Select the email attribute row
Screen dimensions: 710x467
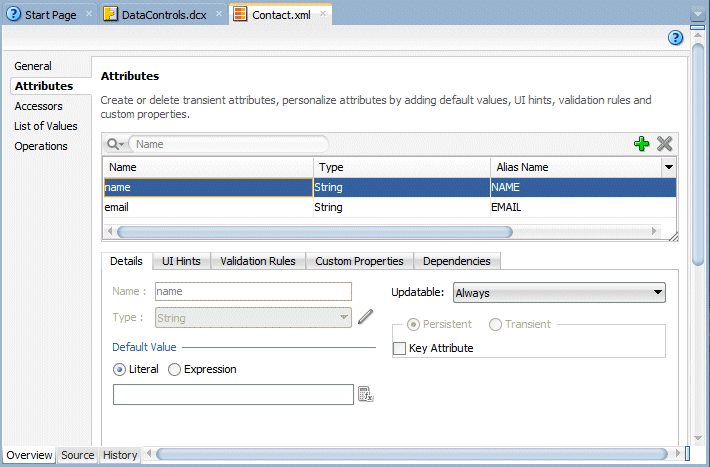pos(389,207)
